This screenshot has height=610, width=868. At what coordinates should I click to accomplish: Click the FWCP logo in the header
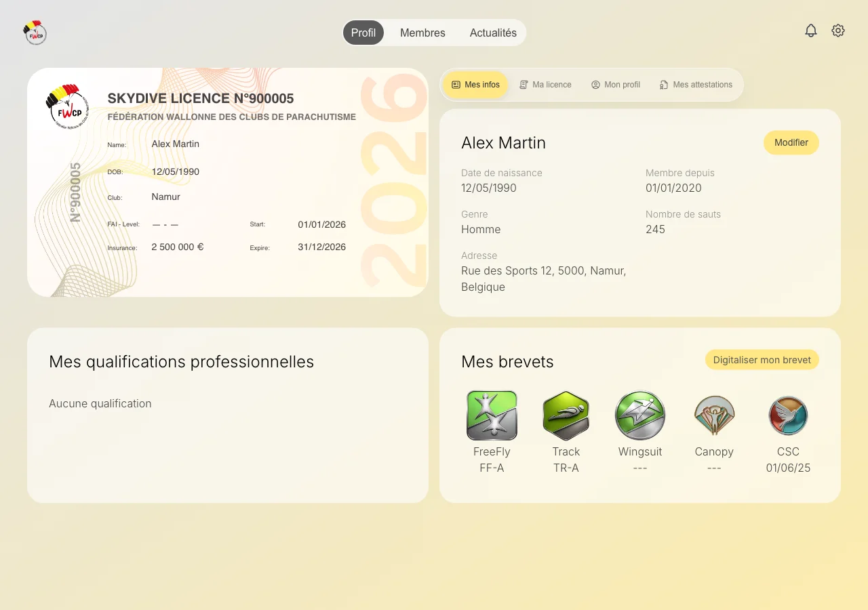tap(35, 32)
